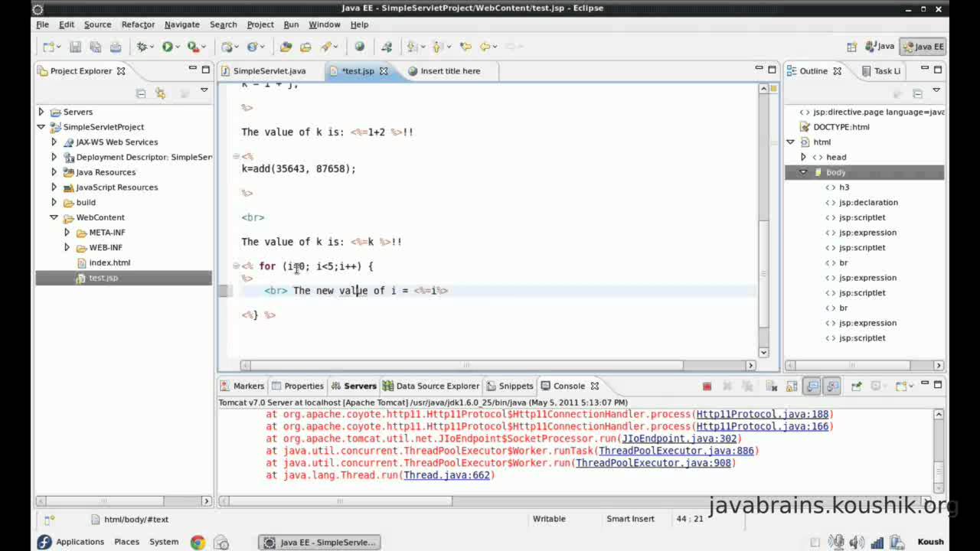Open the ThreadPoolExecutor.java:886 link
Image resolution: width=980 pixels, height=551 pixels.
coord(676,451)
